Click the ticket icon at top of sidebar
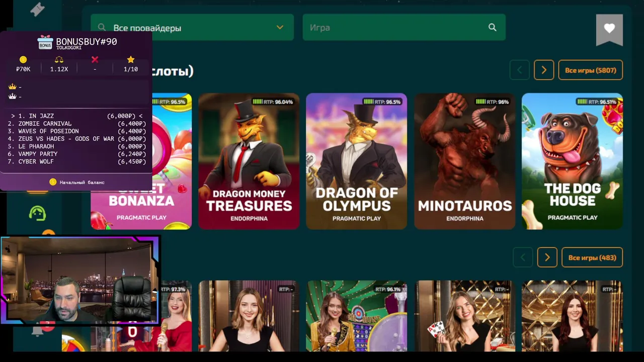The height and width of the screenshot is (362, 644). click(x=38, y=9)
